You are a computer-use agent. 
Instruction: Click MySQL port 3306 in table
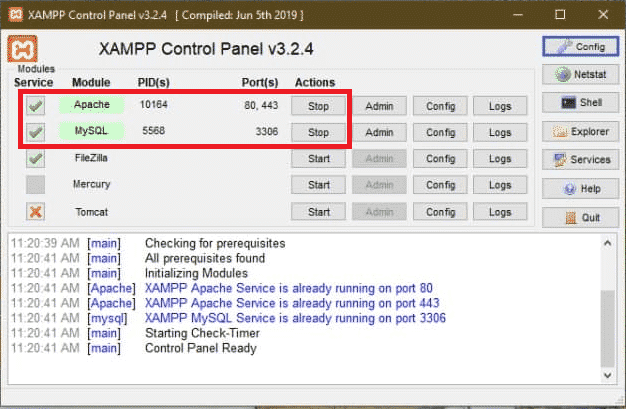(267, 131)
